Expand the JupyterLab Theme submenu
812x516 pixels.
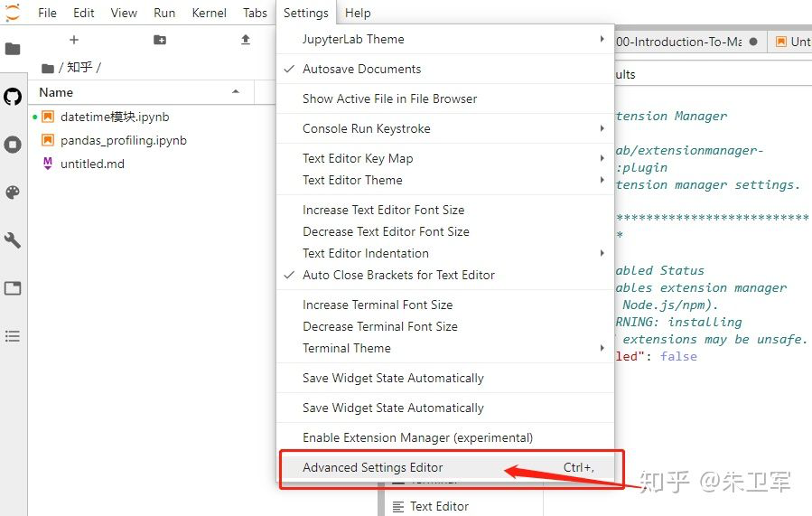[x=353, y=39]
